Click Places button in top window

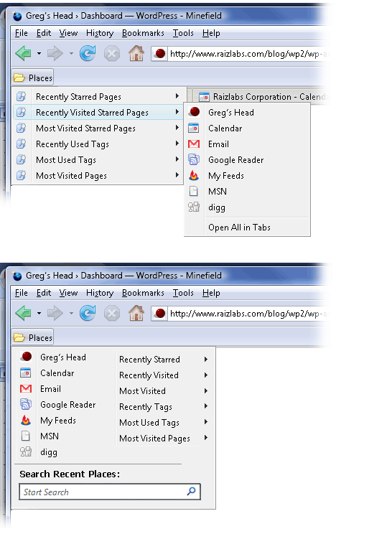click(33, 78)
